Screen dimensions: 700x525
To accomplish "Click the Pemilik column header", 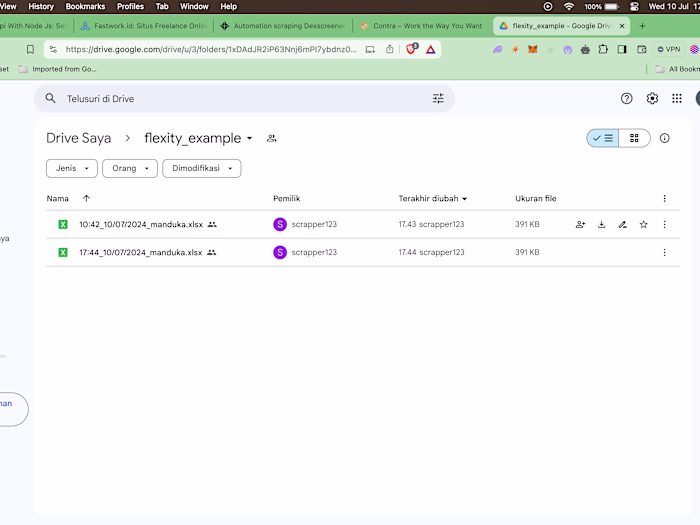I will [287, 199].
